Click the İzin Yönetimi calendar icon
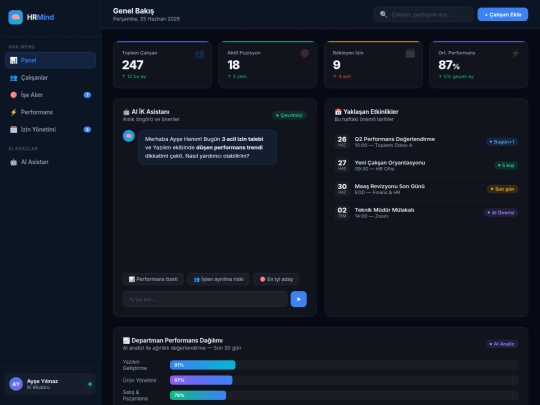The height and width of the screenshot is (405, 540). pos(13,129)
